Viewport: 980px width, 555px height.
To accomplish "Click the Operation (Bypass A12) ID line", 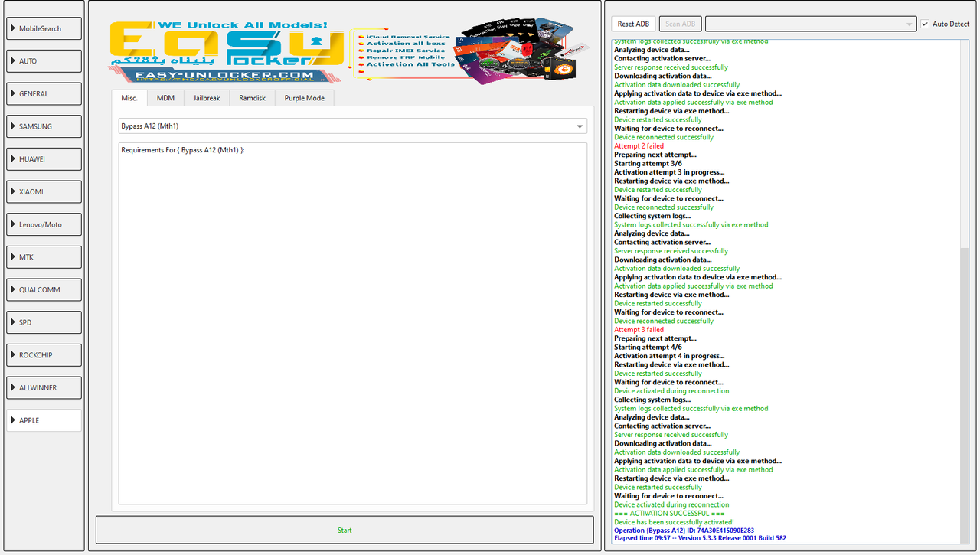I will 684,531.
